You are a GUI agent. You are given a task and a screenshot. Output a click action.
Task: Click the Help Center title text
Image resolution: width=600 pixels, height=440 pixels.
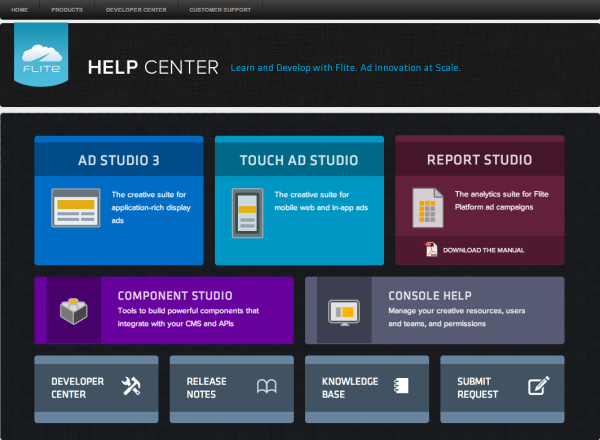(x=153, y=68)
